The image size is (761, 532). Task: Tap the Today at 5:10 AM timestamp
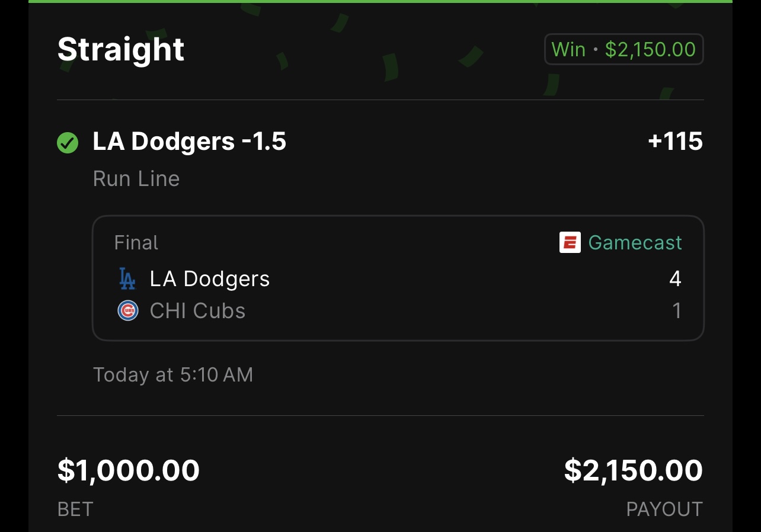[173, 375]
